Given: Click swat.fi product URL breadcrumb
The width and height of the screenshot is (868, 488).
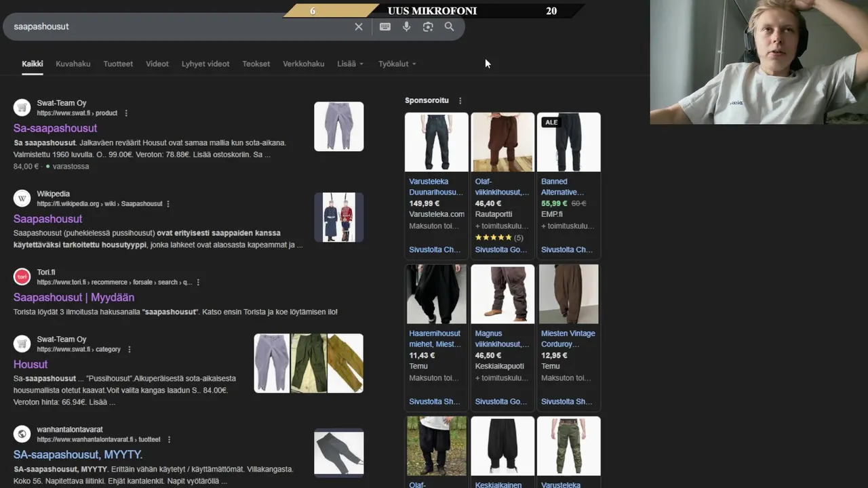Looking at the screenshot, I should (77, 113).
